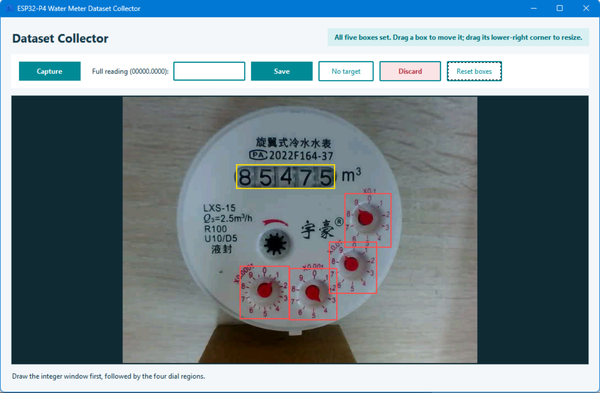Close the Dataset Collector window
The image size is (600, 393).
coord(586,8)
